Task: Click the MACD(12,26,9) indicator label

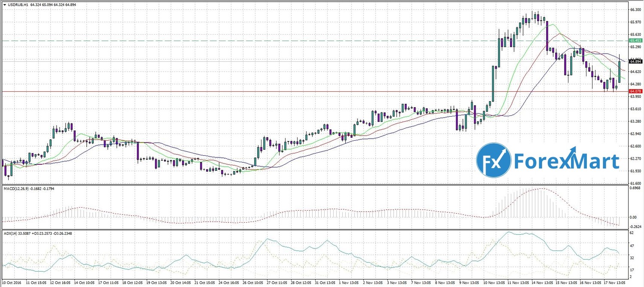Action: click(16, 189)
